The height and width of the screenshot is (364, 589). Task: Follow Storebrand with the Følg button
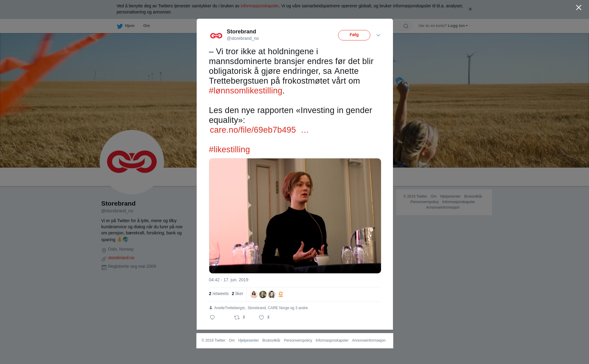pyautogui.click(x=354, y=35)
